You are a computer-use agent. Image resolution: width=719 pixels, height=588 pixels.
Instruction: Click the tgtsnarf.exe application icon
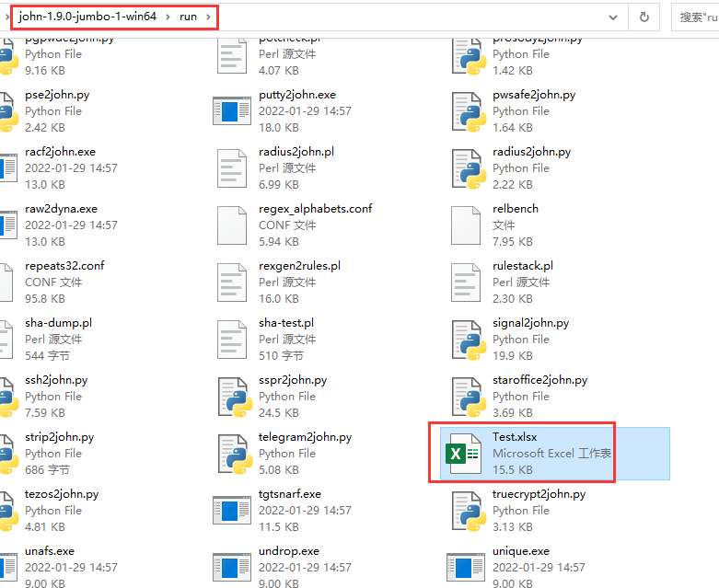tap(232, 511)
